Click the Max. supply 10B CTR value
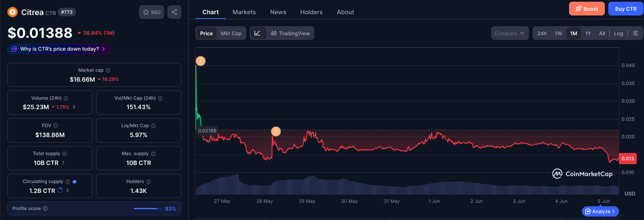This screenshot has width=644, height=220. tap(138, 163)
